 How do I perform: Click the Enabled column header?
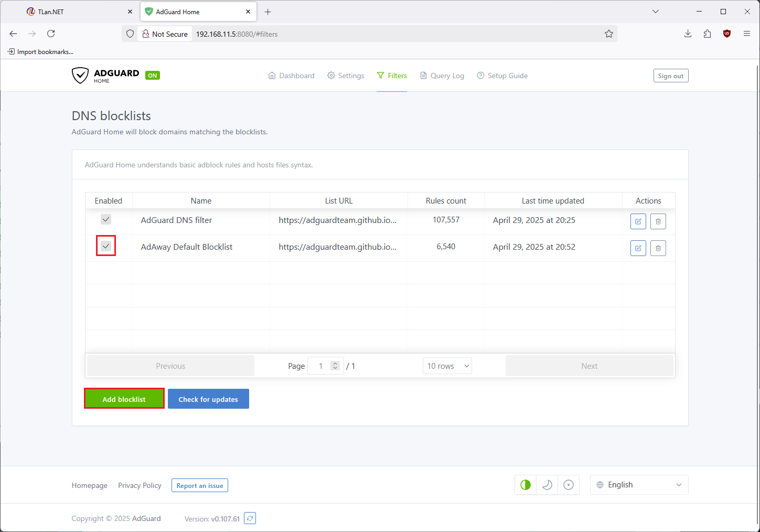(x=109, y=200)
